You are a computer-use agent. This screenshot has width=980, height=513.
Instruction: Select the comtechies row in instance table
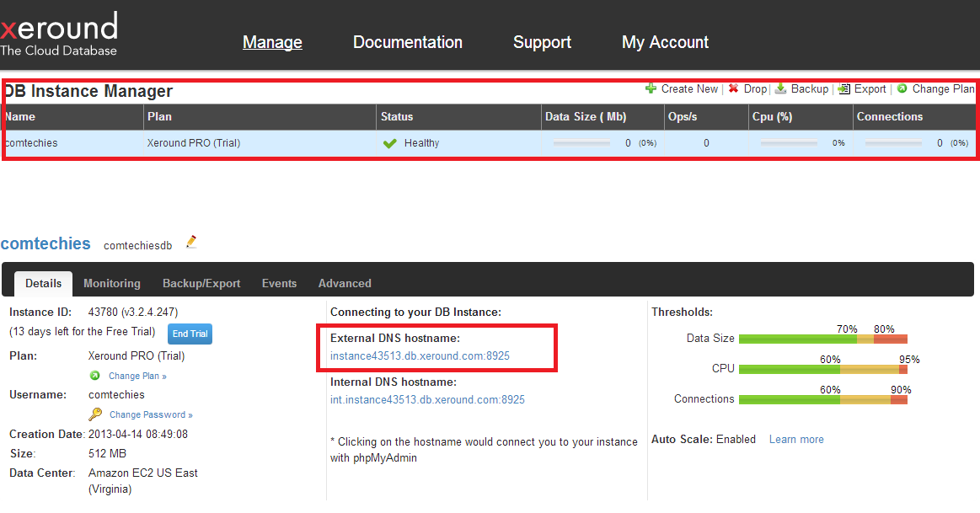[490, 143]
